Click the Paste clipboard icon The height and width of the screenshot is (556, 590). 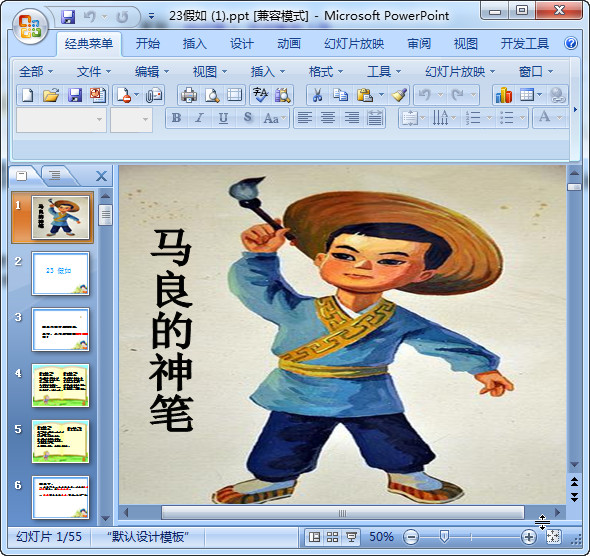coord(365,95)
